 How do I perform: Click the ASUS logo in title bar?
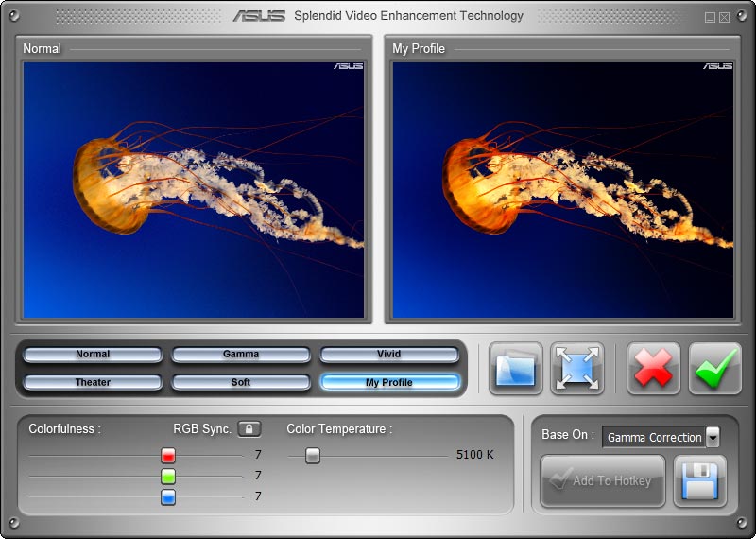259,16
